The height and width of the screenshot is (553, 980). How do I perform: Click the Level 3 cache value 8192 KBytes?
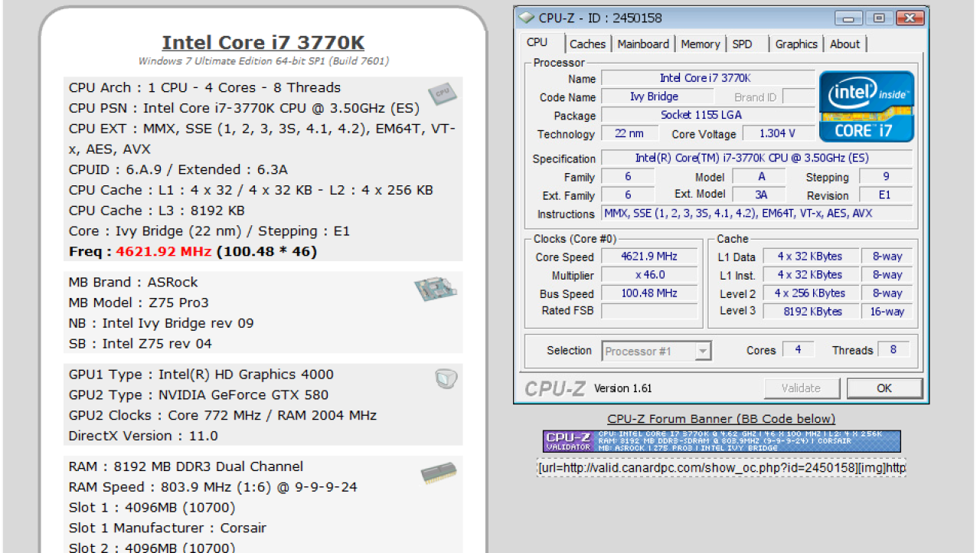coord(809,312)
